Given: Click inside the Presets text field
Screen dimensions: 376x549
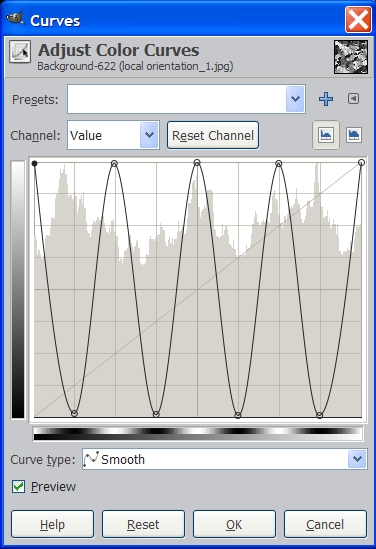Looking at the screenshot, I should pyautogui.click(x=177, y=99).
